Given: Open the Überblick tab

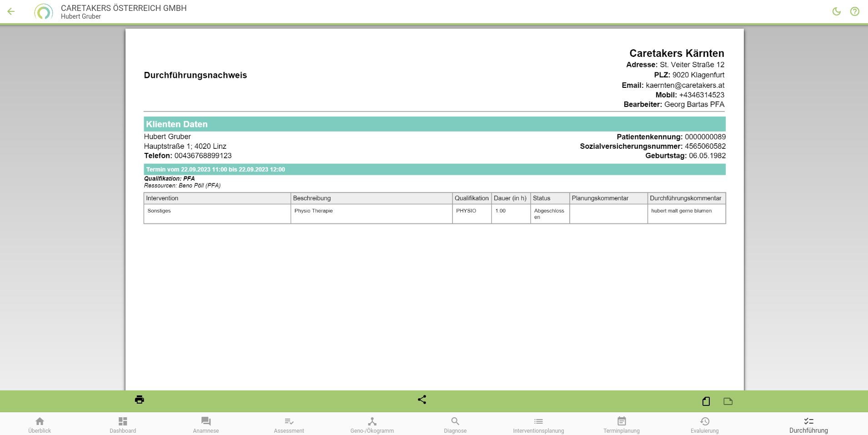Looking at the screenshot, I should click(40, 425).
